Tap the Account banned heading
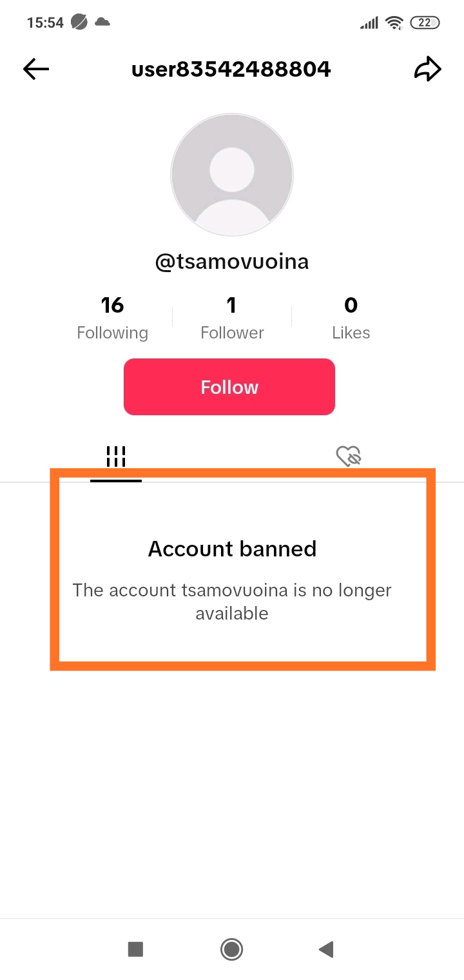The width and height of the screenshot is (464, 980). click(233, 549)
